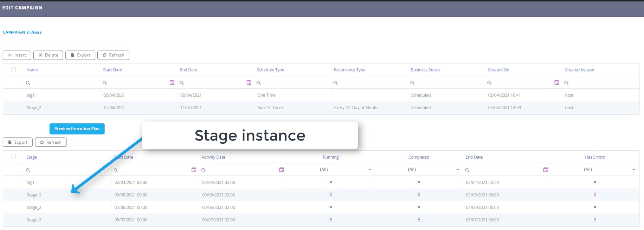This screenshot has width=644, height=230.
Task: Sort instances by Activity Date column header
Action: click(213, 157)
